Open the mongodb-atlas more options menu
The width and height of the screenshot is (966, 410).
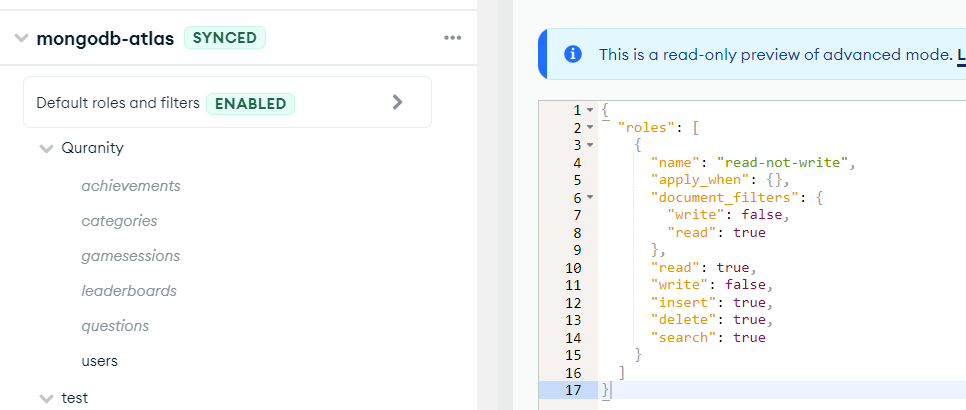452,38
